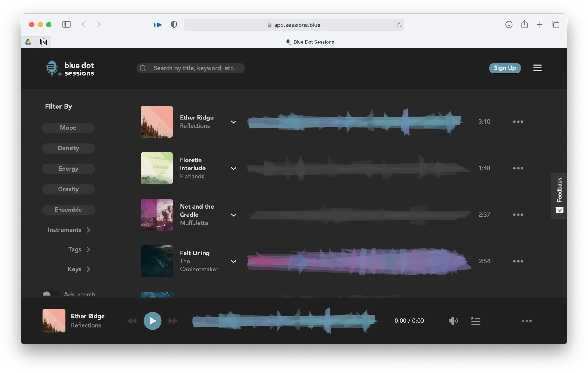Click the Felt Lining album thumbnail
This screenshot has height=373, width=588.
156,261
